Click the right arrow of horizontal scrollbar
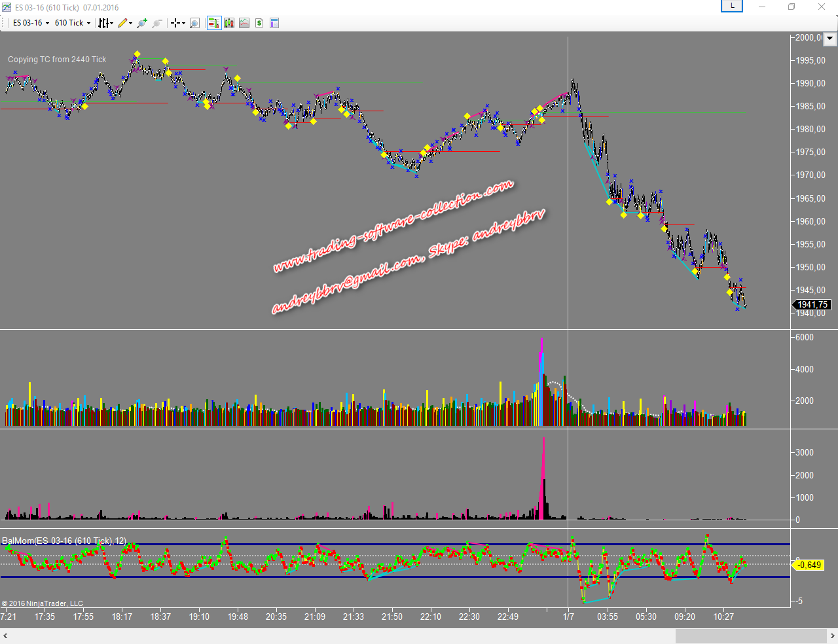This screenshot has width=838, height=644. point(832,636)
